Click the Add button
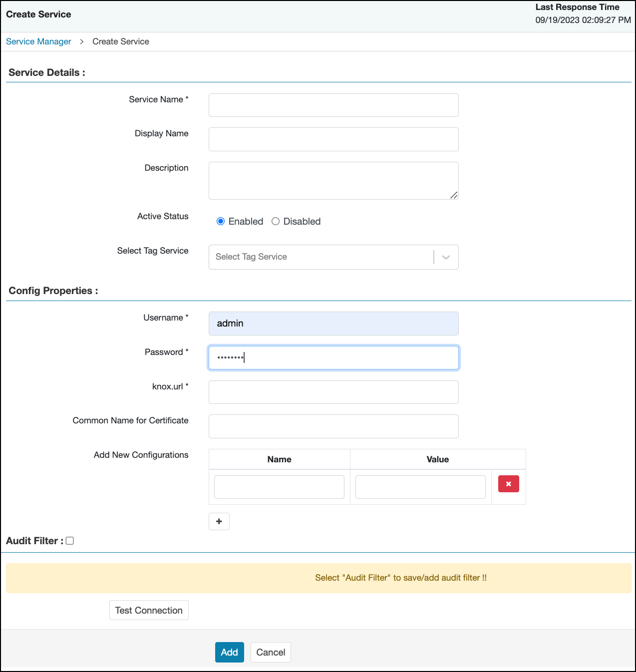636x672 pixels. [229, 652]
